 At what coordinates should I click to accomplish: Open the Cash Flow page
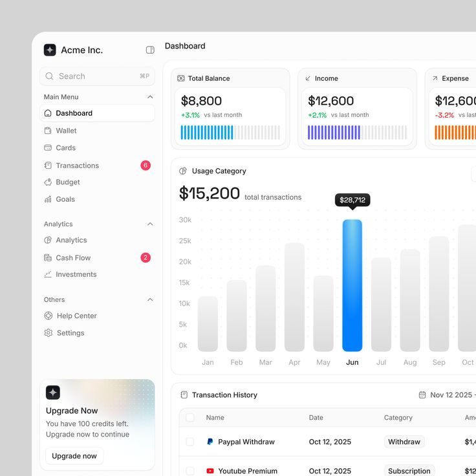tap(97, 257)
